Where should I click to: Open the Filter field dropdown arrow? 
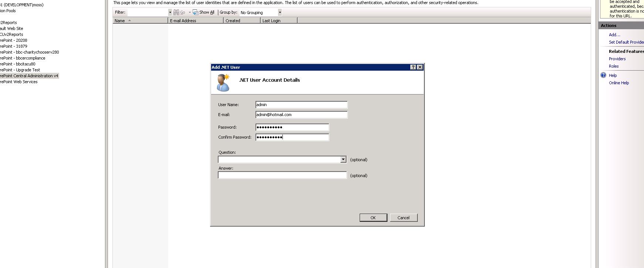coord(170,13)
